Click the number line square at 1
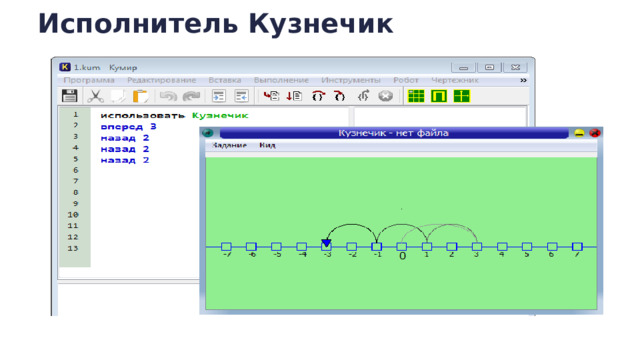This screenshot has width=640, height=360. point(427,247)
